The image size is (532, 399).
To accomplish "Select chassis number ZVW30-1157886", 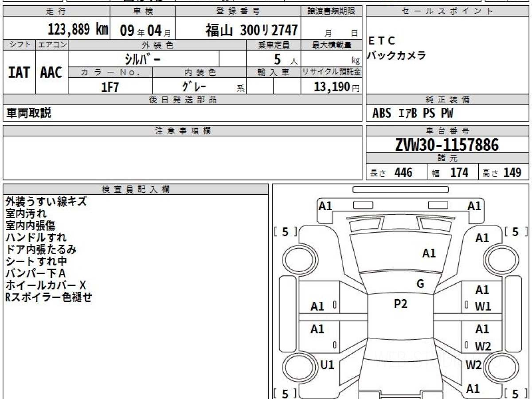I will coord(447,145).
